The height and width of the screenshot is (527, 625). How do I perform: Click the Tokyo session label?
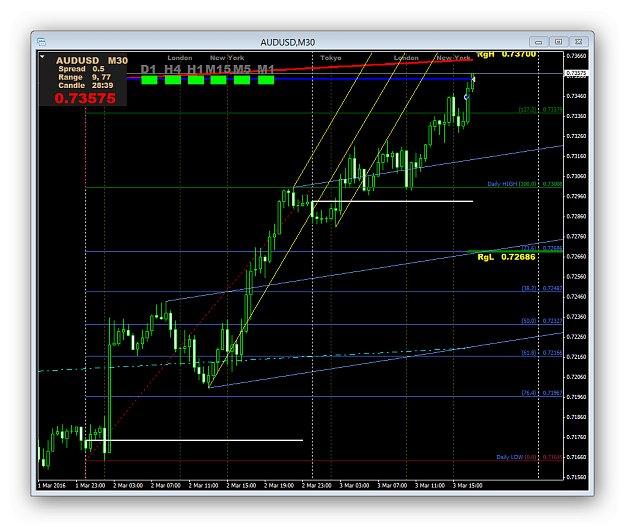coord(331,58)
